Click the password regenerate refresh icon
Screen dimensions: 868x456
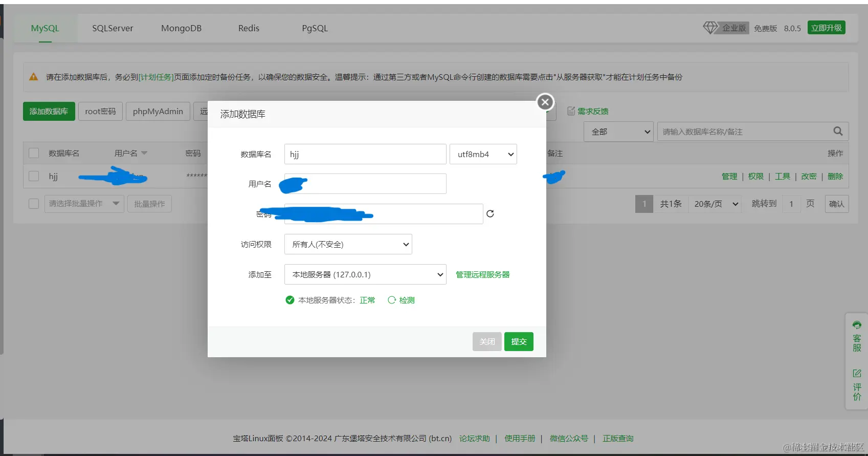pos(490,213)
